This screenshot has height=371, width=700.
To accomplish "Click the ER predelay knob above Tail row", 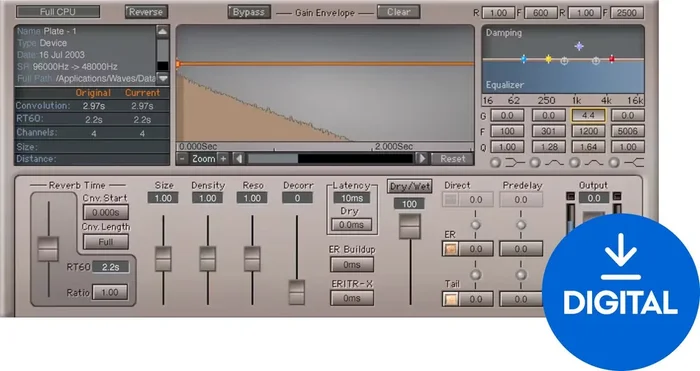I will coord(521,274).
